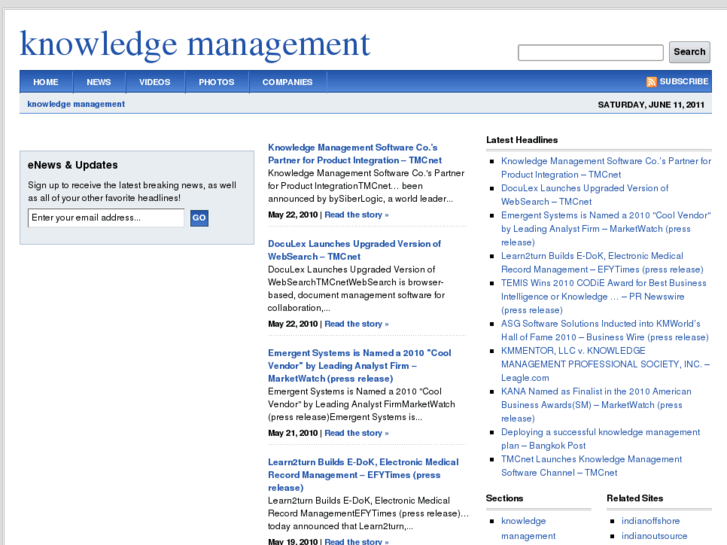Screen dimensions: 727x545
Task: Read the story dated May 19, 2010
Action: pos(357,541)
